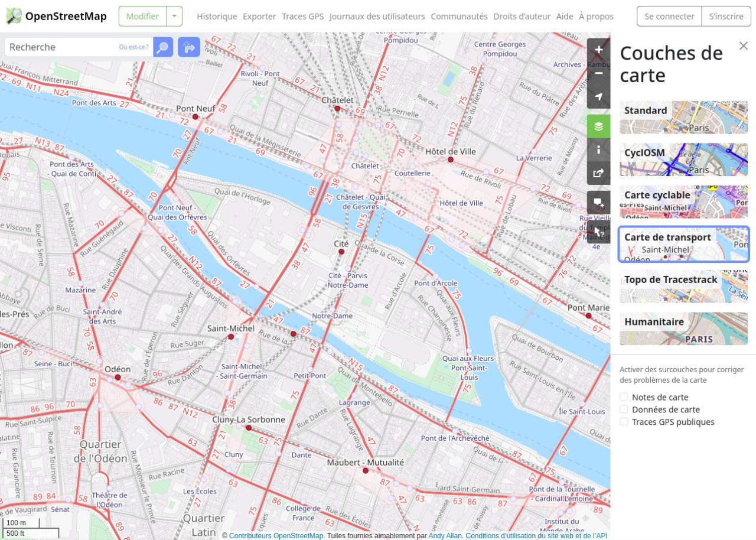
Task: Zoom out on the map
Action: (599, 73)
